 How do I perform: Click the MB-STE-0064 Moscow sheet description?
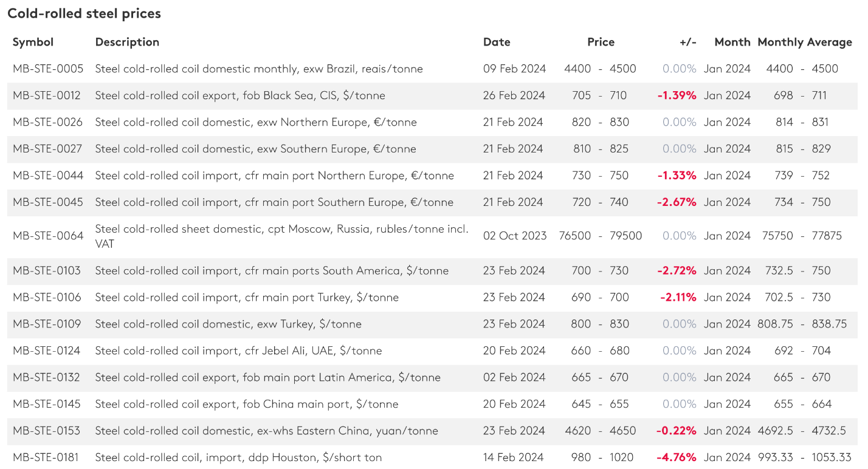(x=281, y=236)
